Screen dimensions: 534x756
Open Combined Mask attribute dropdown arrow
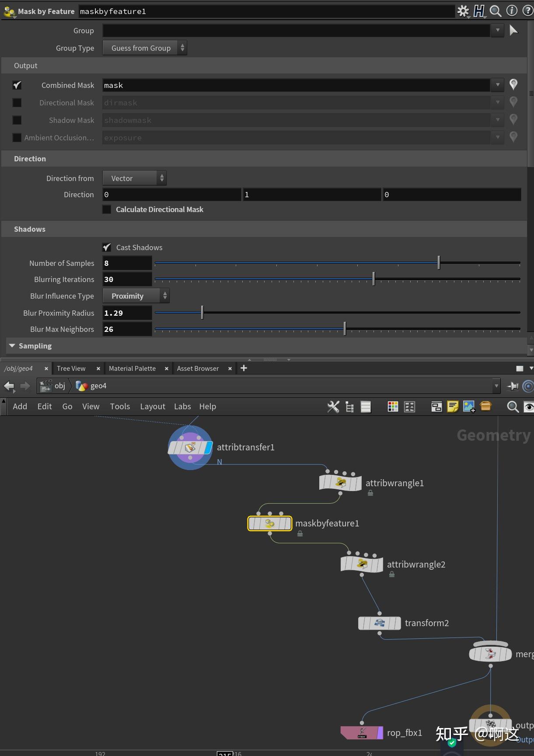[497, 85]
